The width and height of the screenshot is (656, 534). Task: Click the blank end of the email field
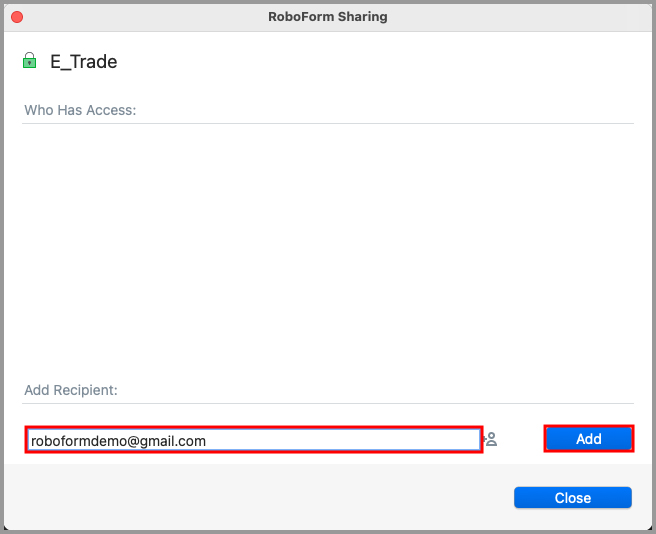point(343,440)
